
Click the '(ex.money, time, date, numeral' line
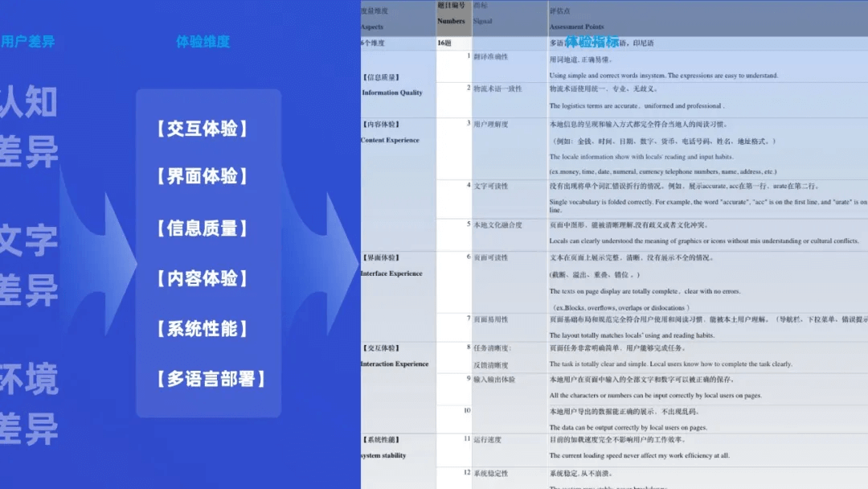point(662,171)
